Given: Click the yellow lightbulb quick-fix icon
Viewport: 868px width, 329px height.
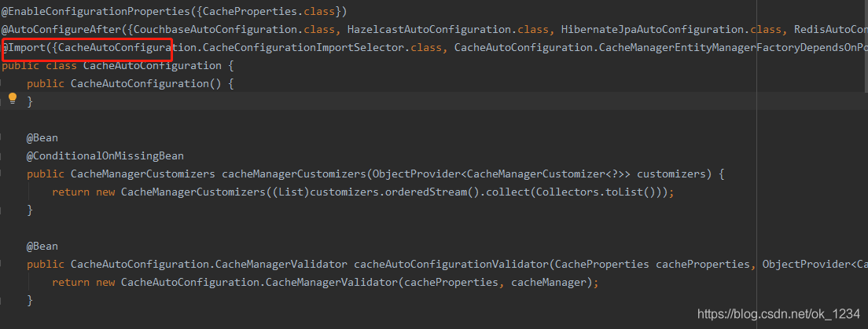Looking at the screenshot, I should coord(12,98).
